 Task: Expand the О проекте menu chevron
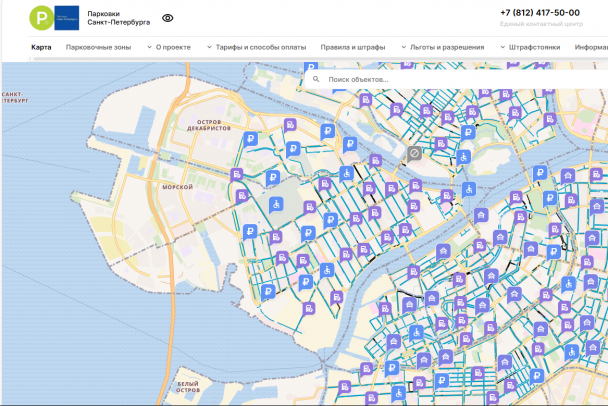pos(209,47)
